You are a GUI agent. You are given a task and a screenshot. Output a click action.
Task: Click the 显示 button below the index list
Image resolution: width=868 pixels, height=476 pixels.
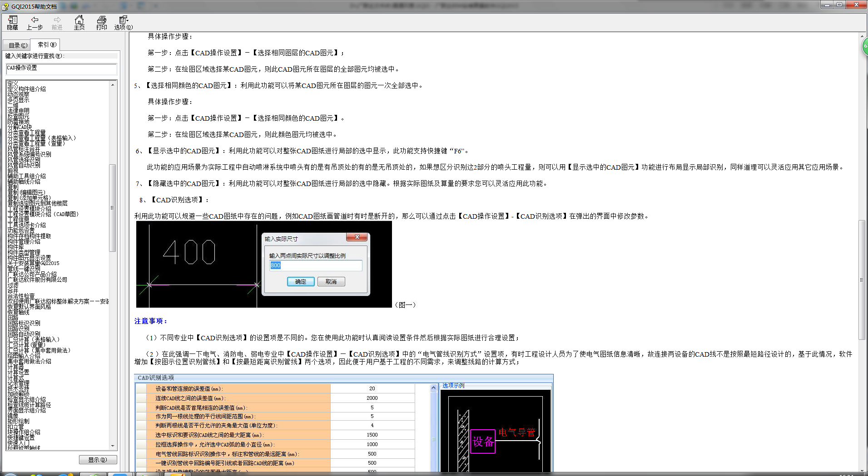tap(98, 460)
